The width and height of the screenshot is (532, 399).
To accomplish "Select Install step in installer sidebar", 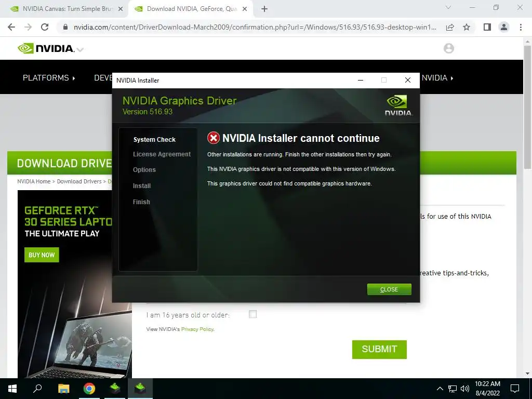I will 142,186.
